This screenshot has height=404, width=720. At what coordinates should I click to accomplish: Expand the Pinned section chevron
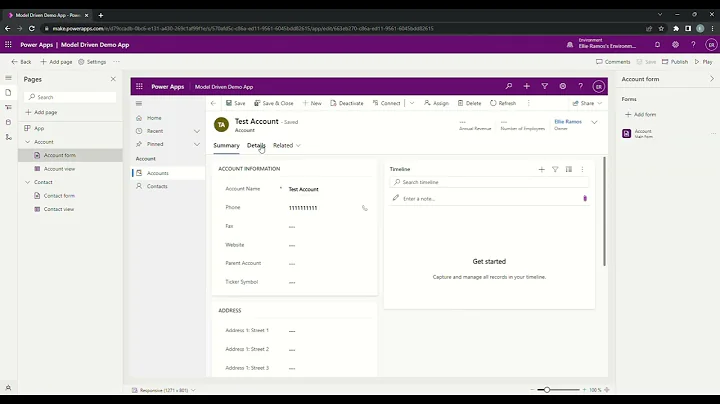click(197, 144)
